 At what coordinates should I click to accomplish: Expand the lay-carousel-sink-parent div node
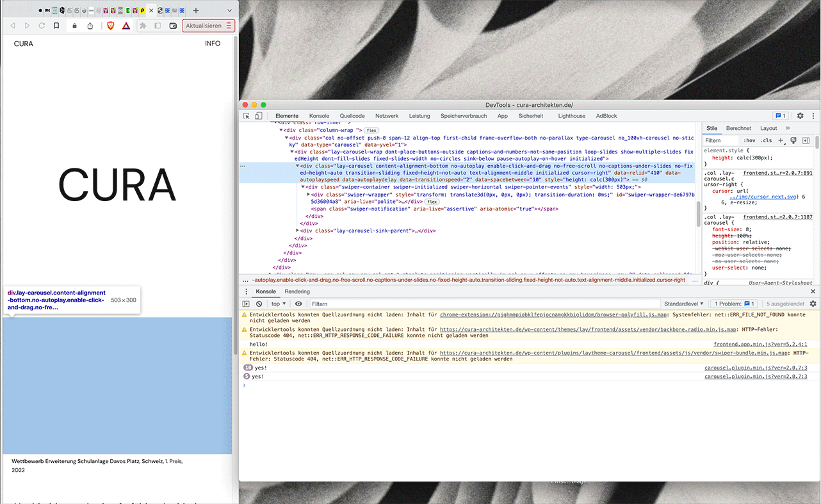[298, 231]
